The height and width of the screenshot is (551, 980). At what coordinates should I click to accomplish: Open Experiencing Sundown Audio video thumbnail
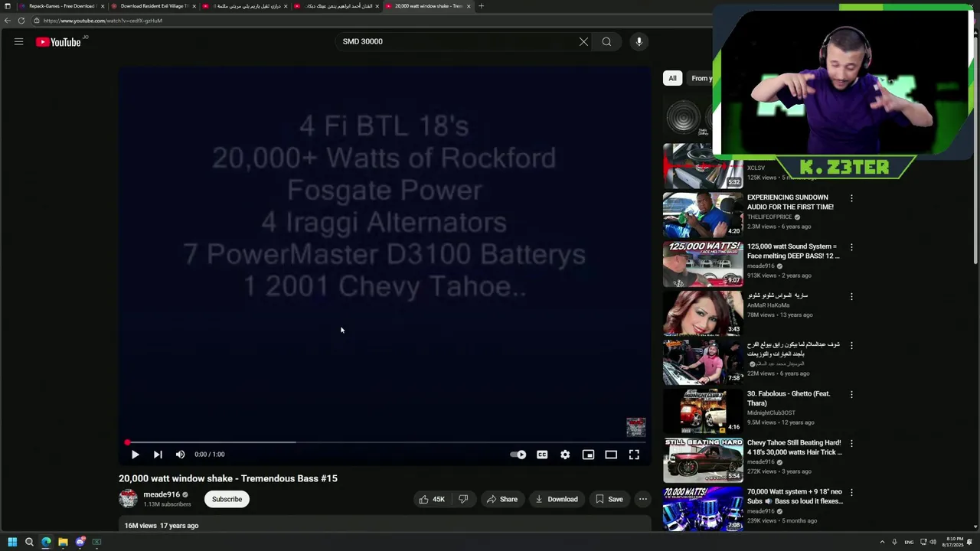[703, 215]
